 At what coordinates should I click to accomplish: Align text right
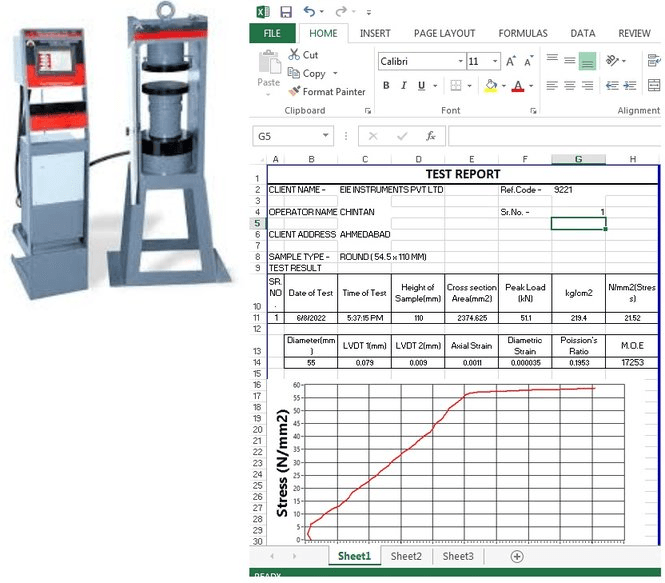tap(587, 86)
